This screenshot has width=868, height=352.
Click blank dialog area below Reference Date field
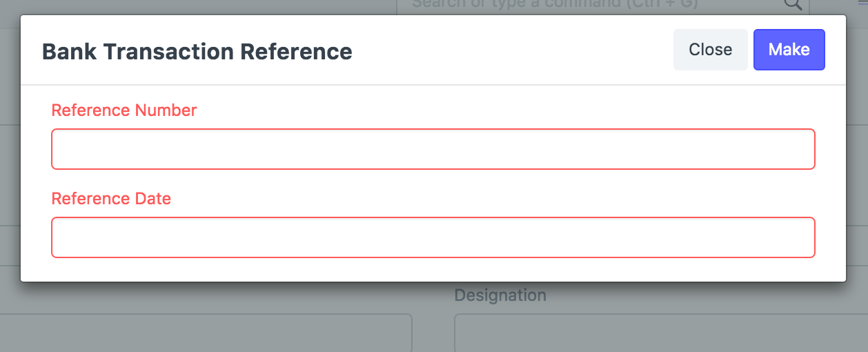(433, 269)
